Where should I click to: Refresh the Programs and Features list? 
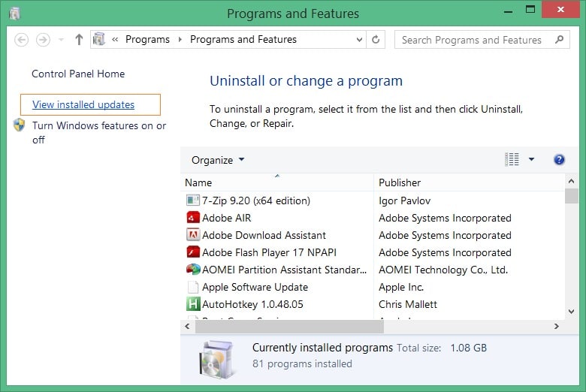376,40
